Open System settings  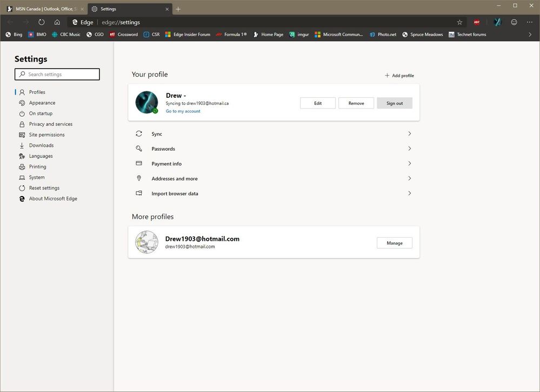coord(32,178)
